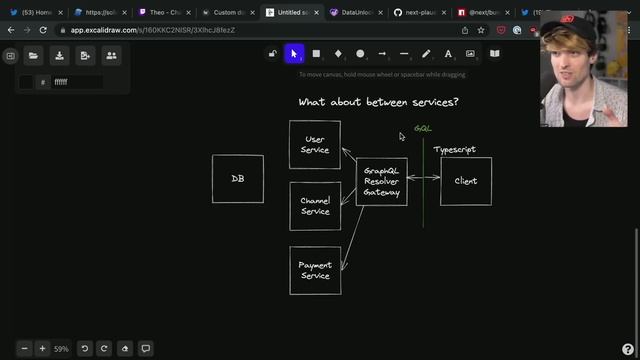Screen dimensions: 640x360
Task: Select the Insert image tool
Action: tap(470, 54)
